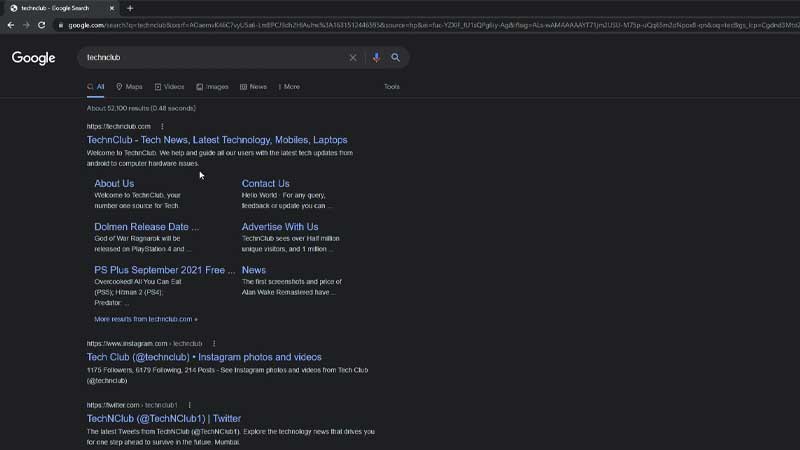Open PS Plus September 2021 Free sitelink
Screen dimensions: 800x450
click(165, 270)
